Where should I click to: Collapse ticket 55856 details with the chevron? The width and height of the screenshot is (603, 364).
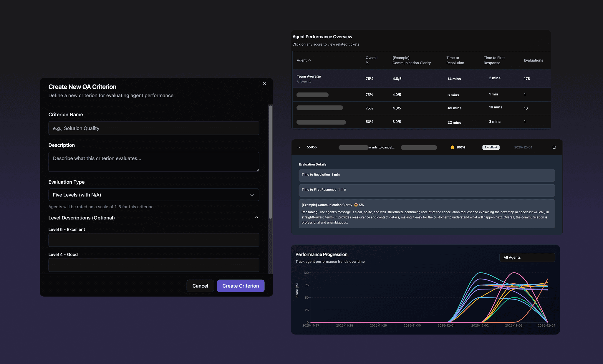[299, 147]
